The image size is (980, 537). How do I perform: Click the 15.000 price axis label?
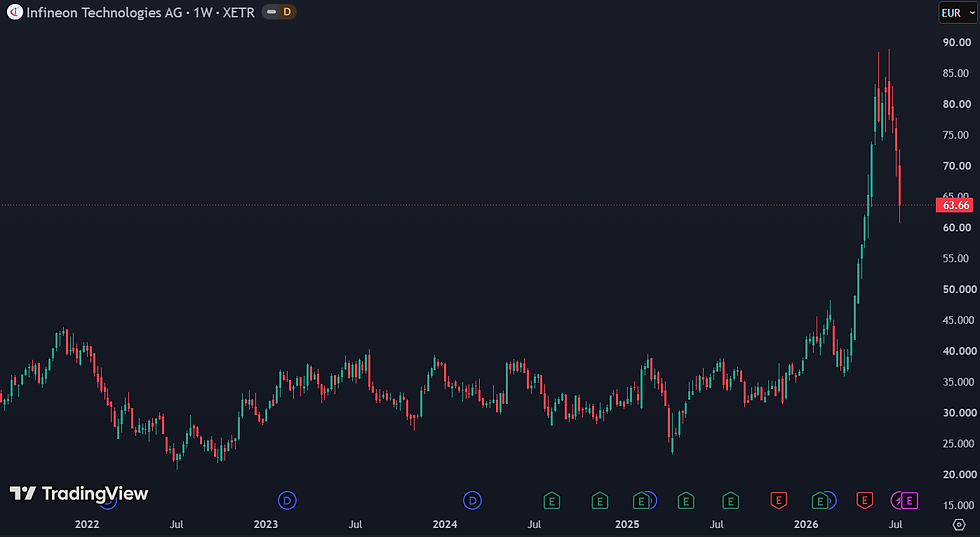(x=959, y=505)
